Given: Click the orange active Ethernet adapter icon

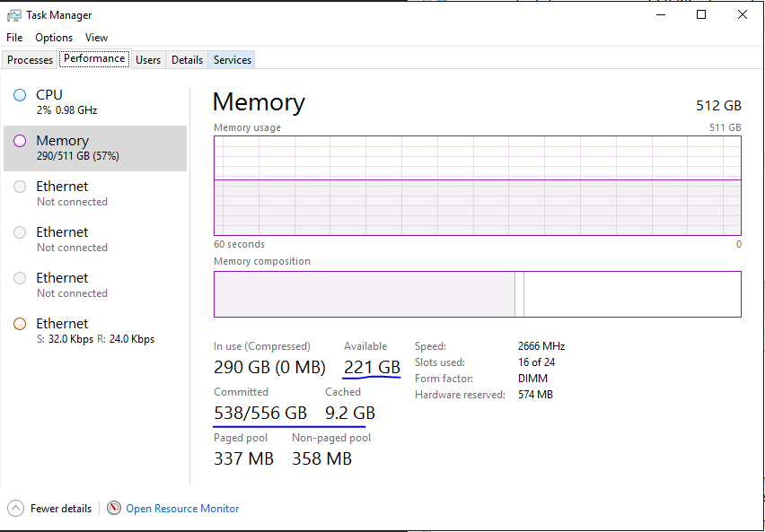Looking at the screenshot, I should tap(20, 324).
